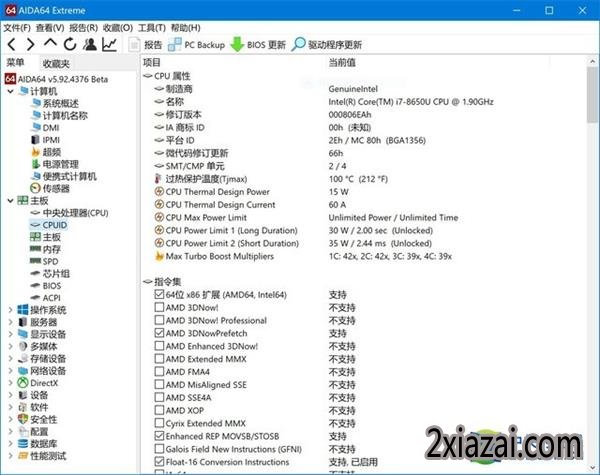Open the user icon in toolbar

pos(90,44)
